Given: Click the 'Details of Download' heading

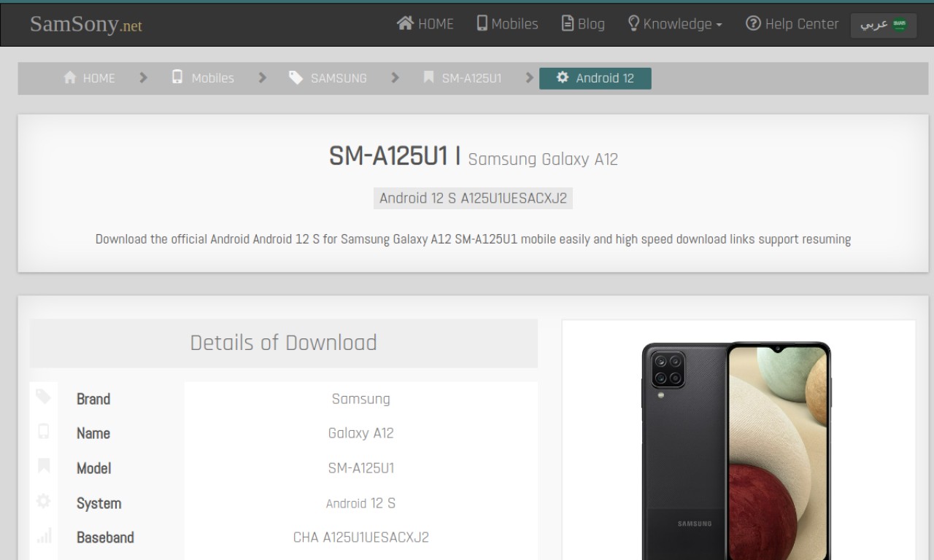Looking at the screenshot, I should (x=283, y=343).
